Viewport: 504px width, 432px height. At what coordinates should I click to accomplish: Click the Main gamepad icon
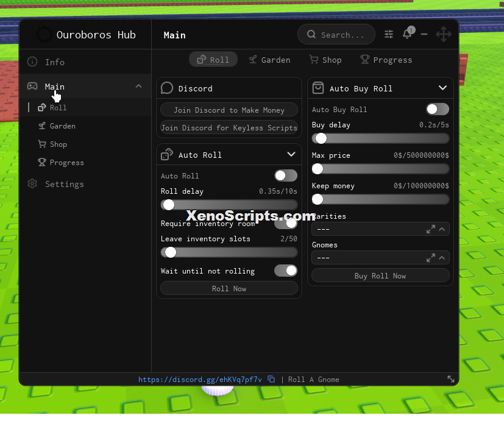32,86
